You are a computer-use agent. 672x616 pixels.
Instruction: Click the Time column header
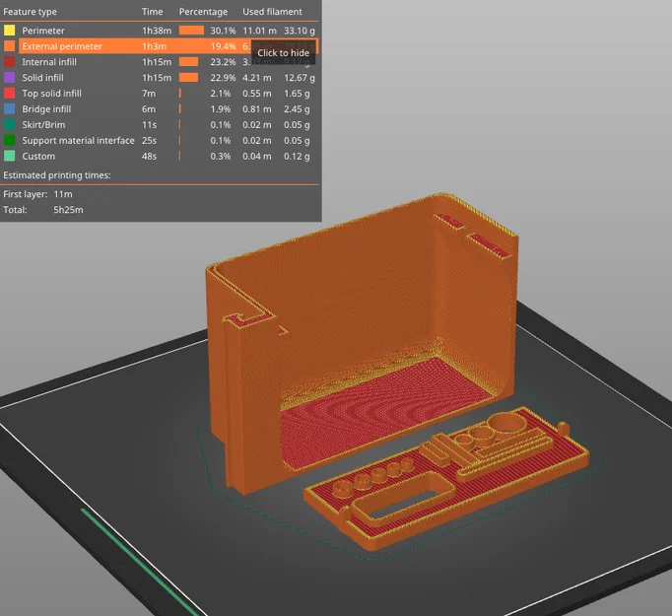[x=152, y=12]
